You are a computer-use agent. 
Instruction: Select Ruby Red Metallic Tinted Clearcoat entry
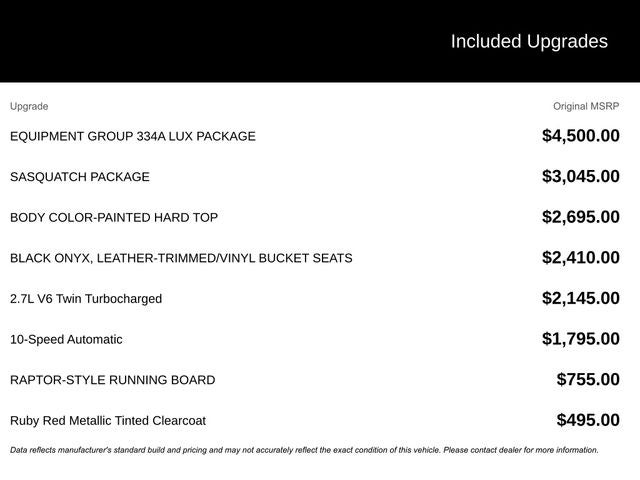[x=108, y=421]
